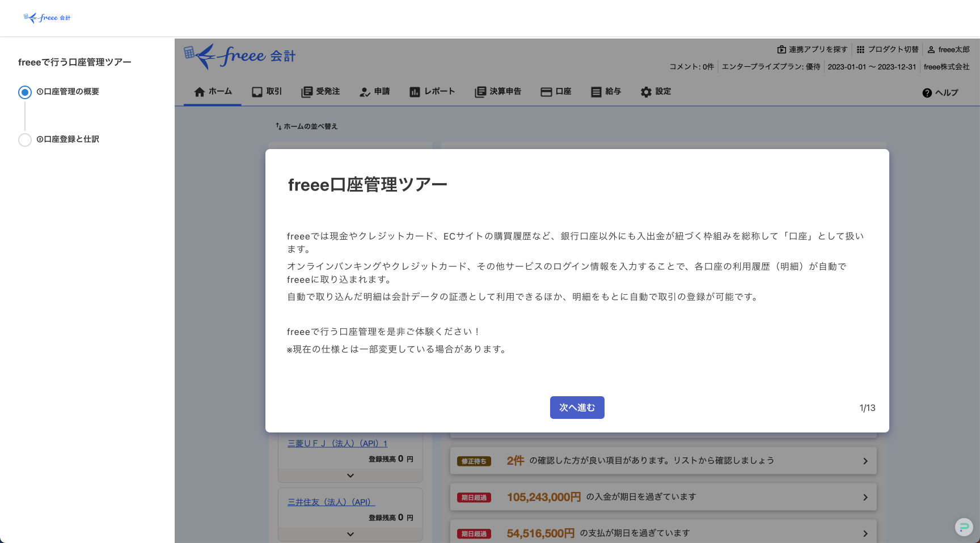Open the 105,243,000円 overdue deposits arrow

[x=865, y=498]
